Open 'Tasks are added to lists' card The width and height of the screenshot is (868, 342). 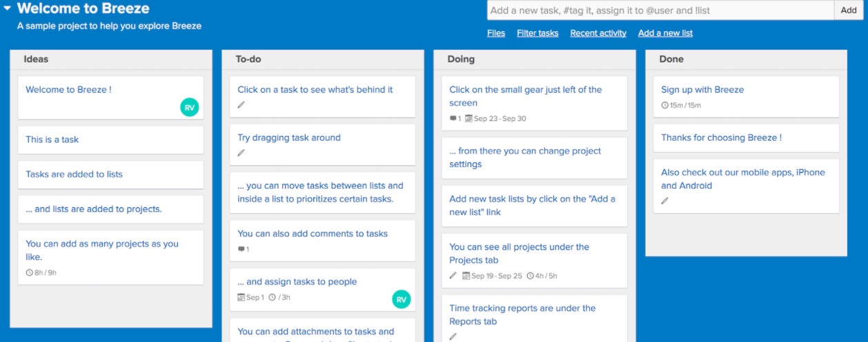110,174
